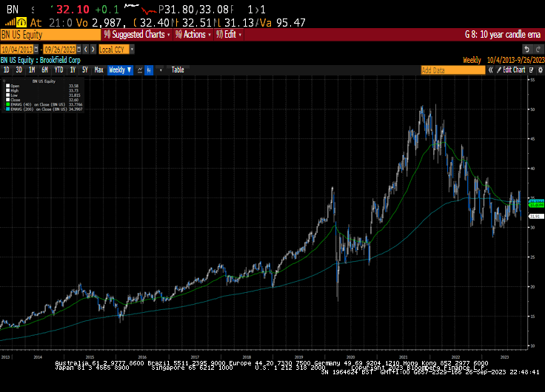Select the 1M range tab
Image resolution: width=545 pixels, height=392 pixels.
click(32, 70)
